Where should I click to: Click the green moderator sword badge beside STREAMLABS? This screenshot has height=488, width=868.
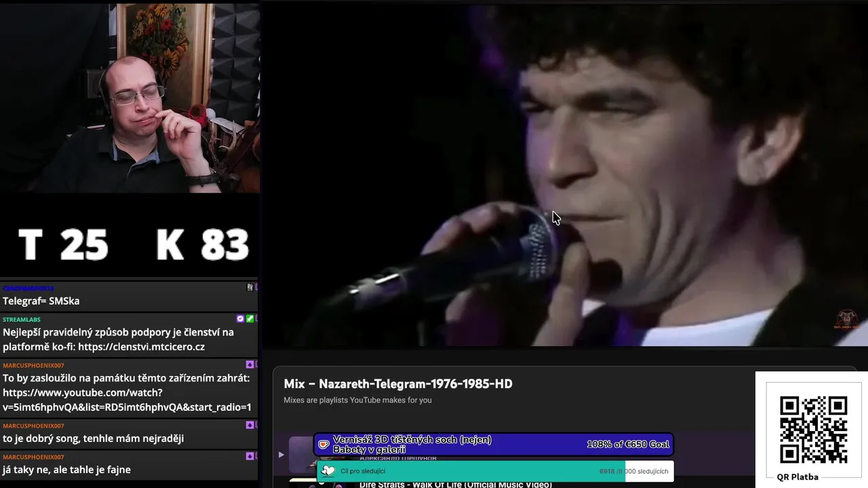tap(250, 319)
